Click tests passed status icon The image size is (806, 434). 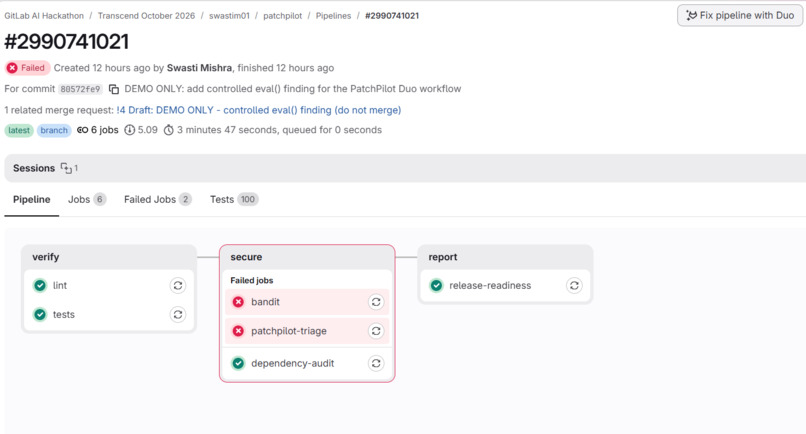pyautogui.click(x=40, y=314)
